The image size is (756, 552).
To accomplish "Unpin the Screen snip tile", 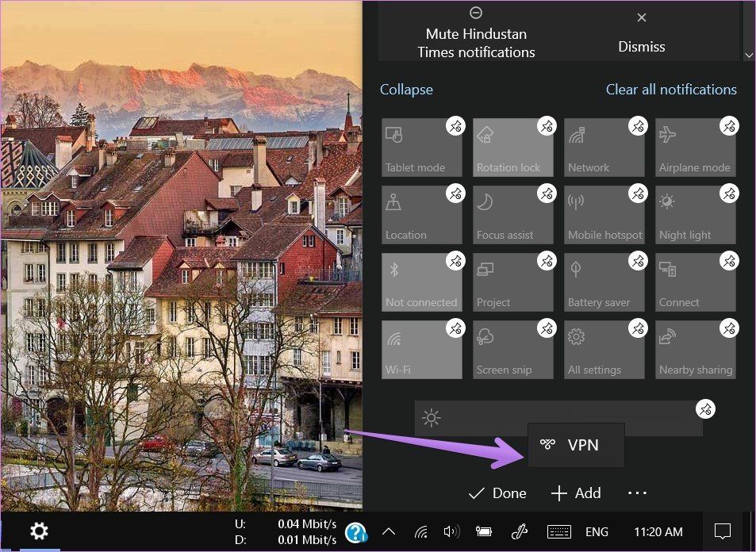I will coord(546,328).
